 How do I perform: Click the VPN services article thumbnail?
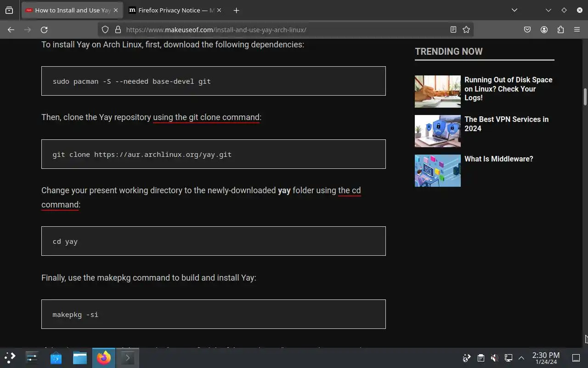coord(438,131)
